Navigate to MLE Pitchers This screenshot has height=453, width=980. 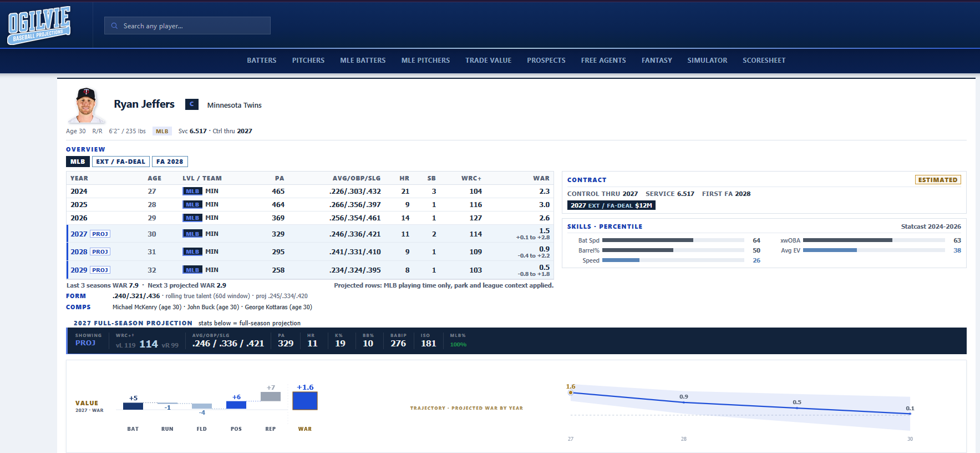[x=425, y=61]
